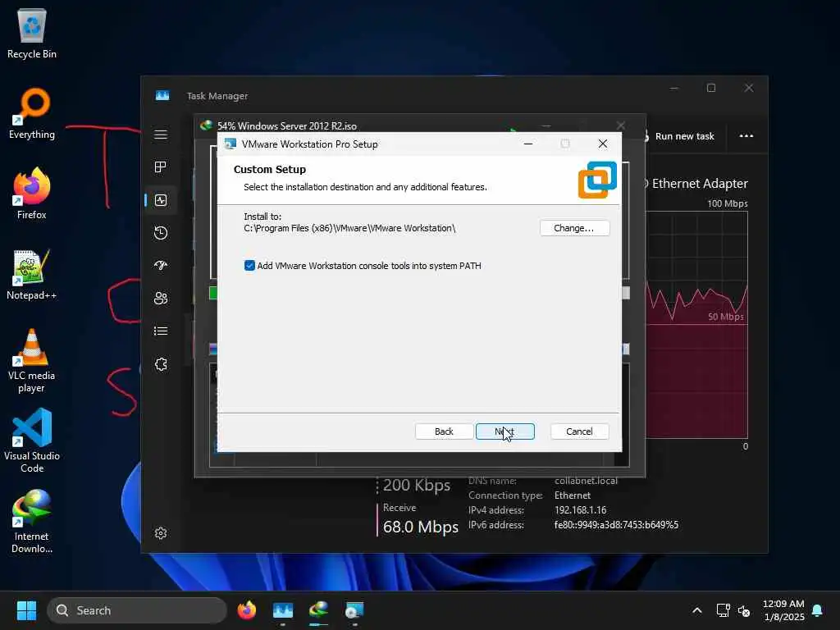
Task: Open Recycle Bin desktop icon
Action: click(x=32, y=33)
